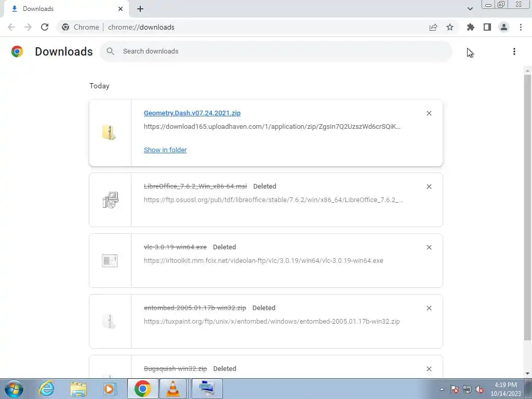Click the Action Center flag icon

pyautogui.click(x=455, y=389)
